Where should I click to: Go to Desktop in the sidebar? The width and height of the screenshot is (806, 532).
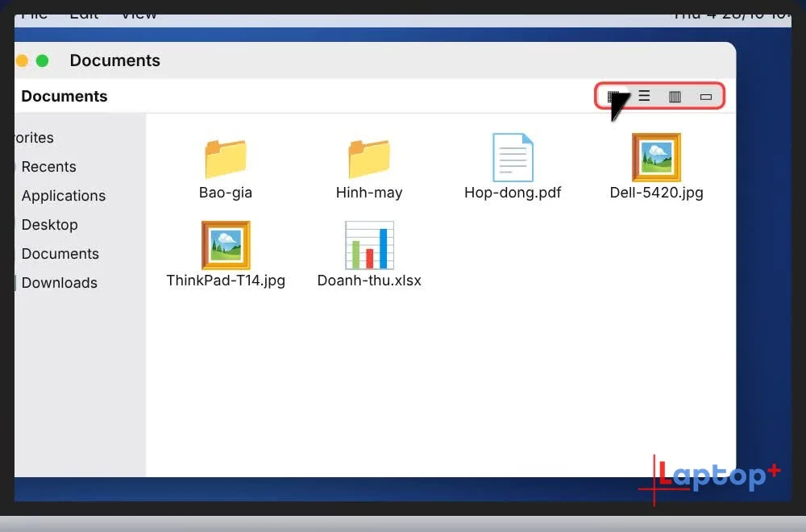point(50,225)
